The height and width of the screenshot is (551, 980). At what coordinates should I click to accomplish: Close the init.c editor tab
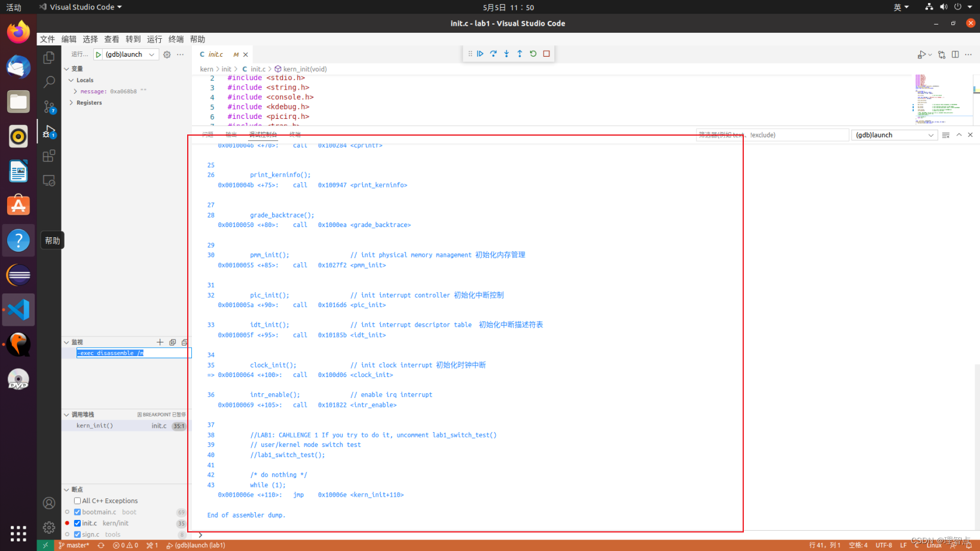click(246, 54)
